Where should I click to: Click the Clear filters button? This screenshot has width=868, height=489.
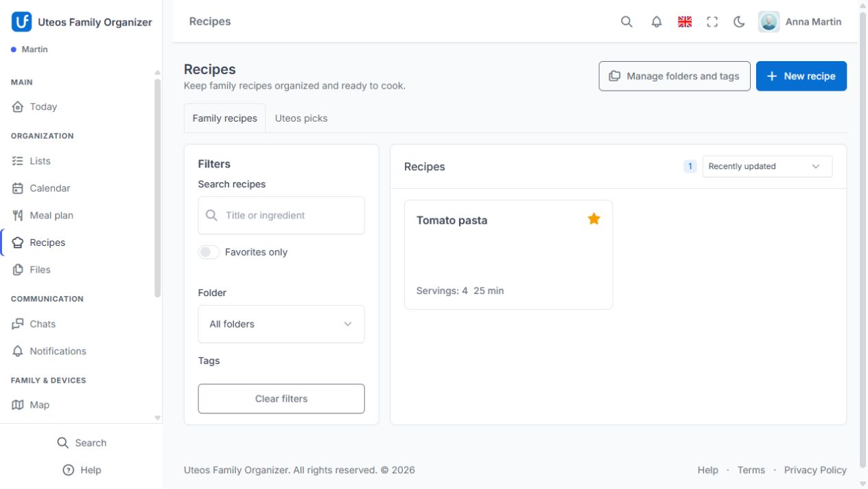[281, 399]
